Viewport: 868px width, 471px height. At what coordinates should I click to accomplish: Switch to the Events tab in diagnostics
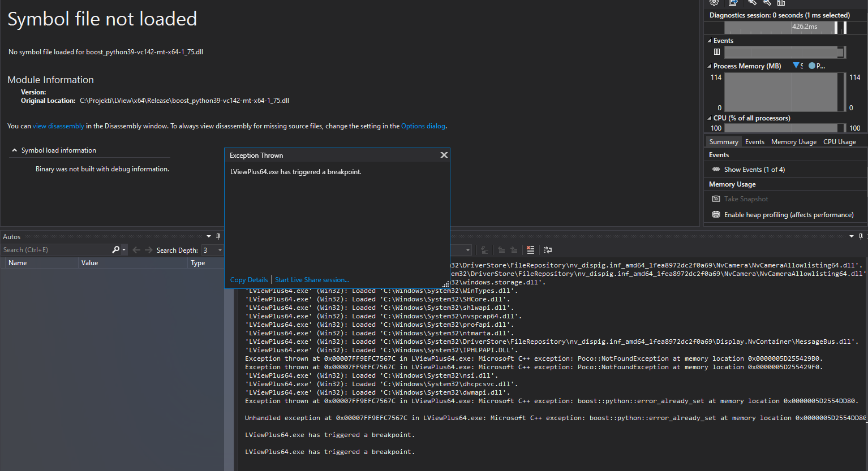point(754,142)
